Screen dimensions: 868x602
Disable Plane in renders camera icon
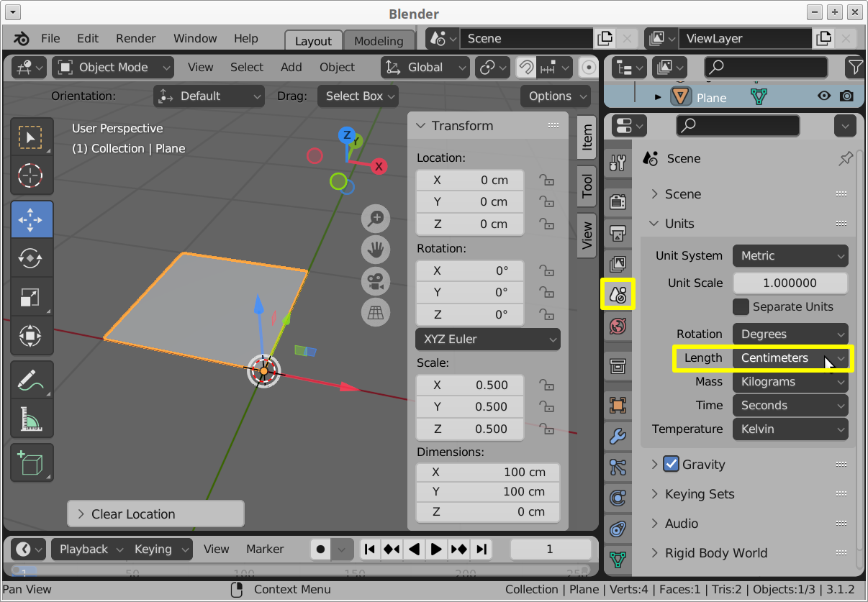tap(847, 96)
